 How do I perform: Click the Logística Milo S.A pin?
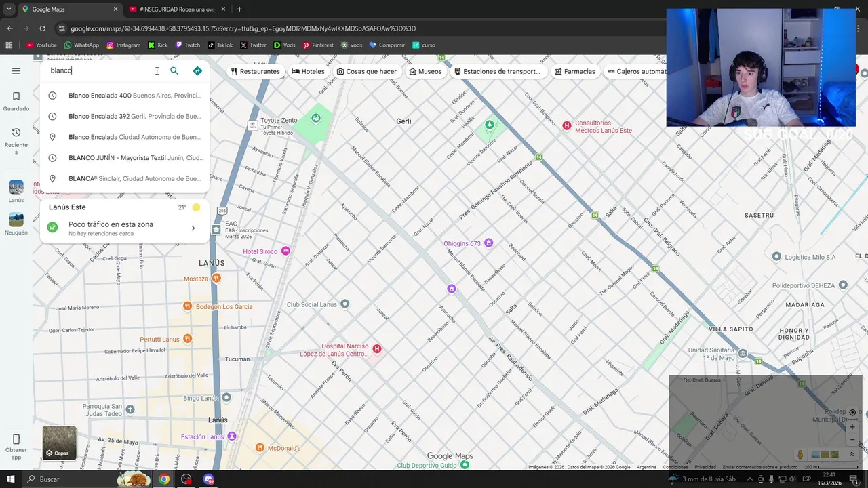(776, 256)
